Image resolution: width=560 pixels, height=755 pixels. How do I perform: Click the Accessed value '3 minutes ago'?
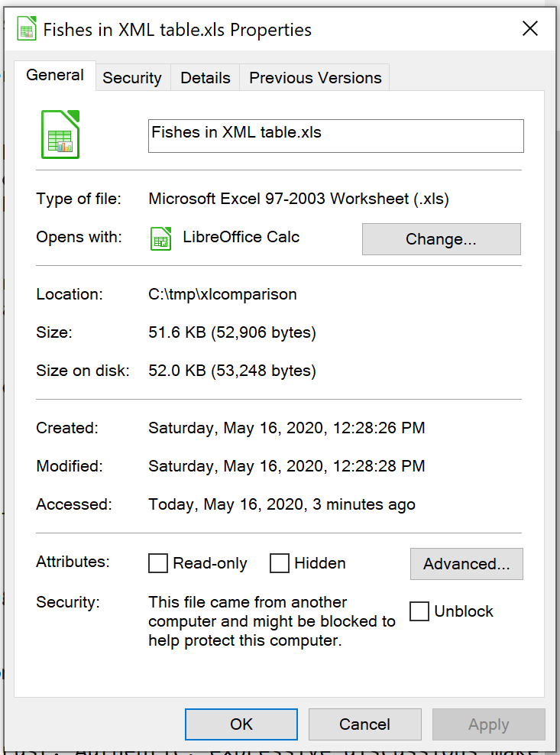(x=282, y=504)
